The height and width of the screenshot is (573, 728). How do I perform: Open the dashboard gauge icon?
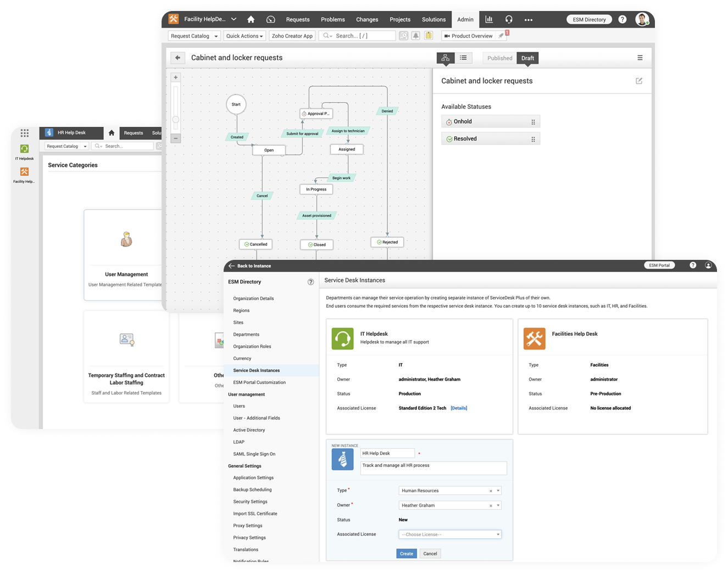(270, 19)
